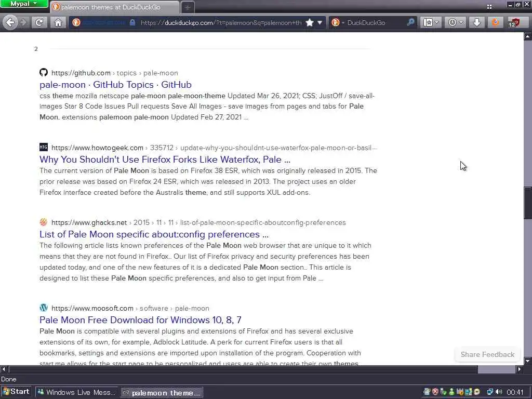Click the horizontal scrollbar left arrow

4,369
